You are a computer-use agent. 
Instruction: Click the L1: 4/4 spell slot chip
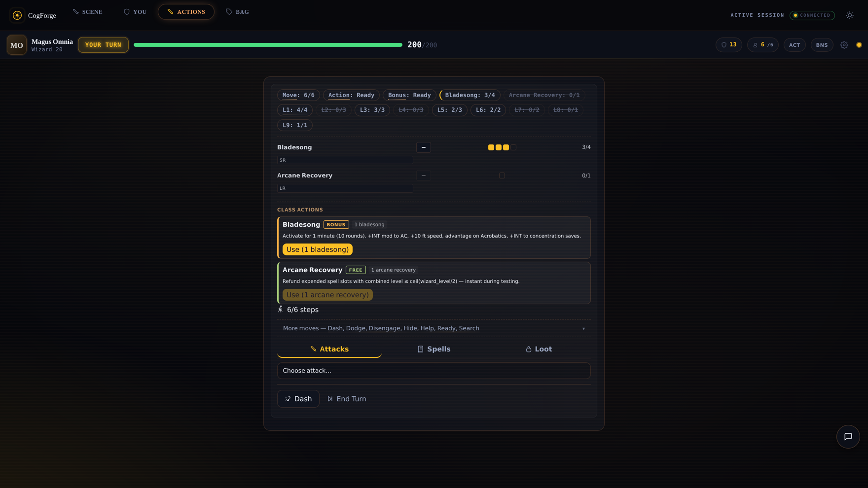click(x=295, y=110)
